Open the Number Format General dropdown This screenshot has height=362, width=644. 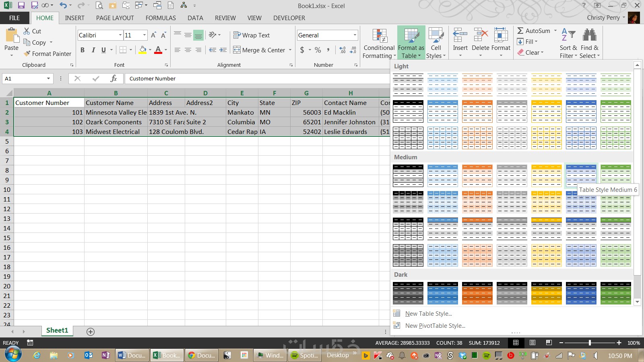355,35
